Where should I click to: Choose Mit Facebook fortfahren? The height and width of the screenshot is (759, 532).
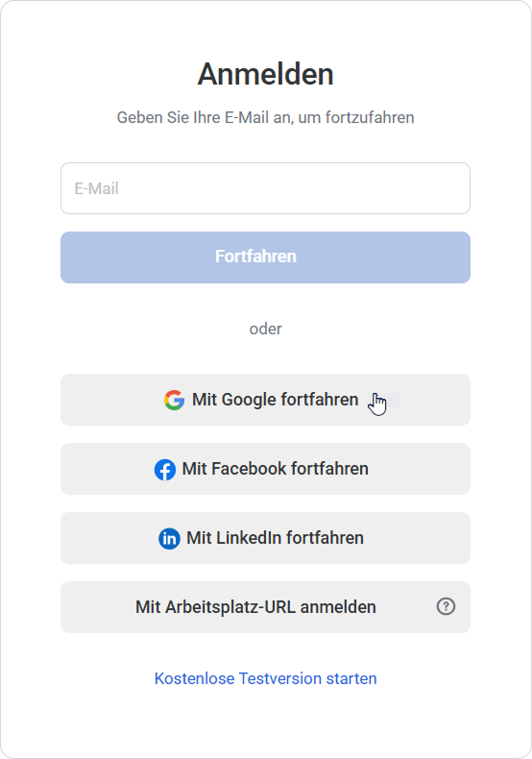[265, 469]
